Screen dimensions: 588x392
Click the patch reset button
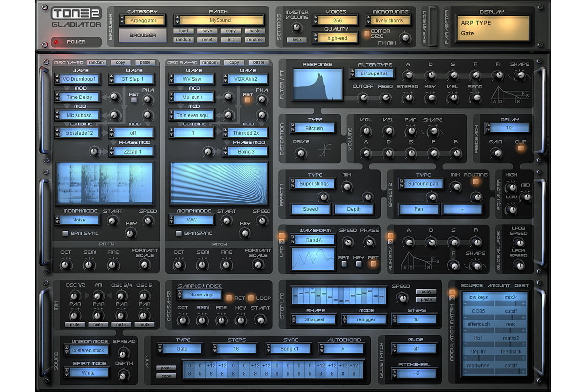click(207, 40)
